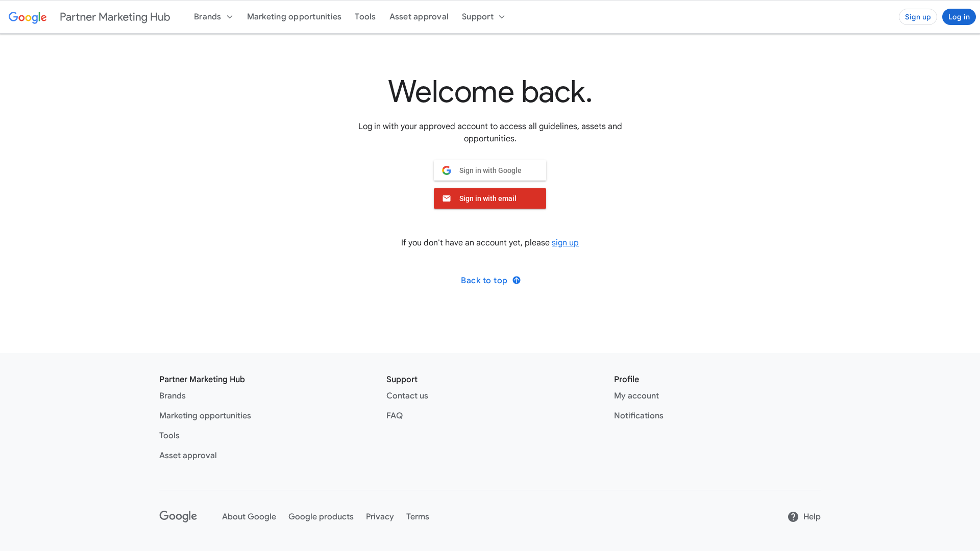Click the envelope icon on email sign-in
The width and height of the screenshot is (980, 551).
447,198
